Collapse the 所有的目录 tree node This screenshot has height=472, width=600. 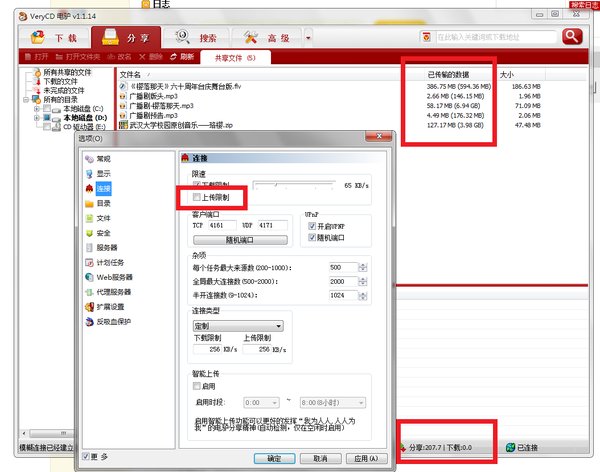pyautogui.click(x=26, y=100)
